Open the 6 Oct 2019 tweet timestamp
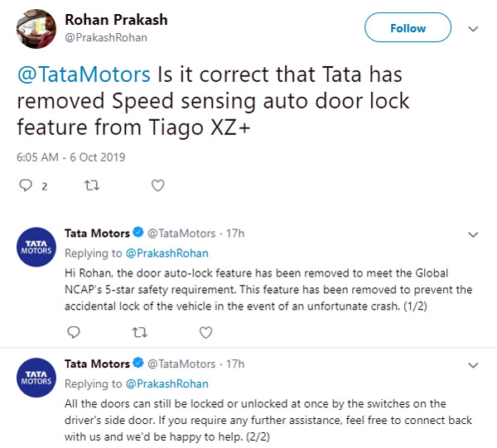This screenshot has height=448, width=497. point(72,157)
